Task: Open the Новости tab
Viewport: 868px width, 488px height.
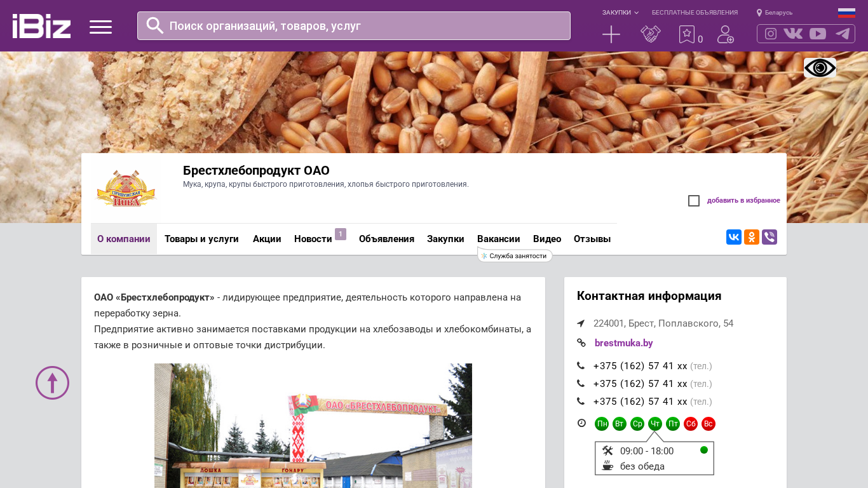Action: click(313, 239)
